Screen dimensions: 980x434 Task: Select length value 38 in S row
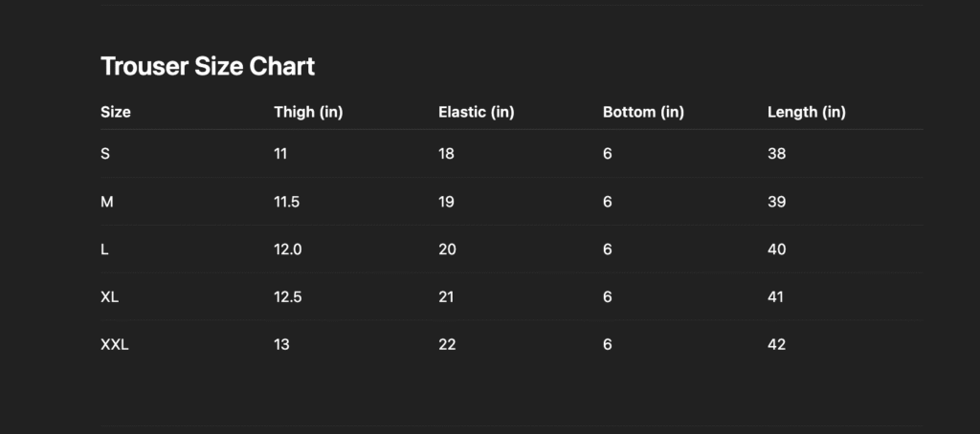point(776,153)
